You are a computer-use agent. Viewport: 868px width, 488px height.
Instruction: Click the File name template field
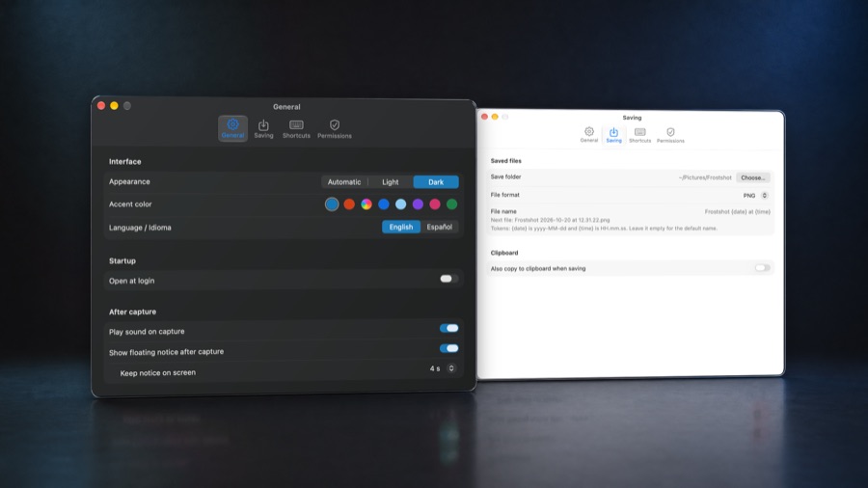737,211
